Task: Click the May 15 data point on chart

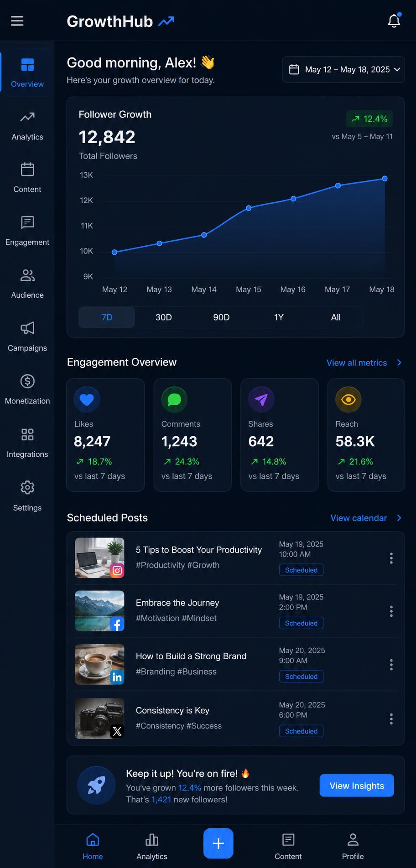Action: point(249,208)
